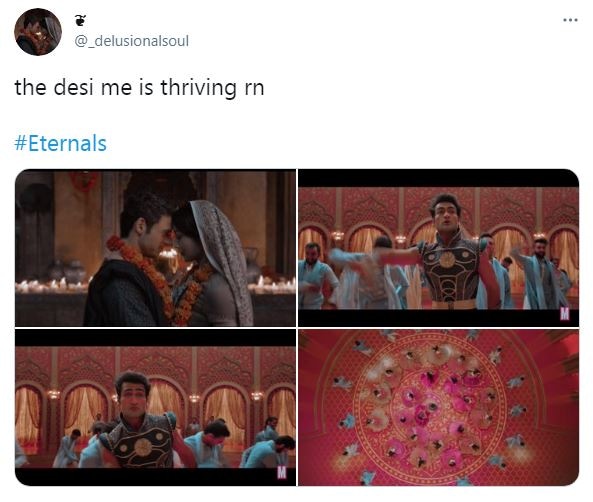593x502 pixels.
Task: Click the profile avatar of _delusionalsoul
Action: click(x=38, y=32)
